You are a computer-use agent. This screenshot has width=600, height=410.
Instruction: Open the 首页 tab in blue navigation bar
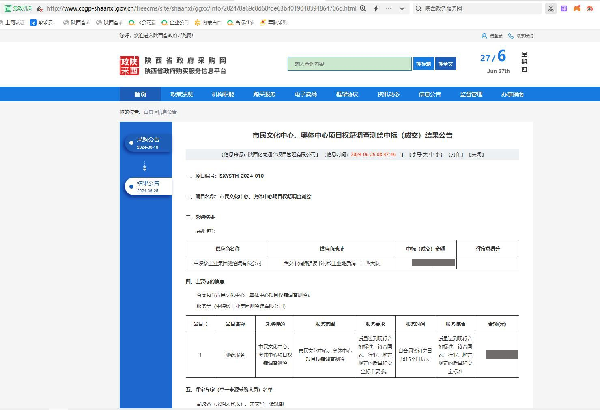pyautogui.click(x=138, y=94)
